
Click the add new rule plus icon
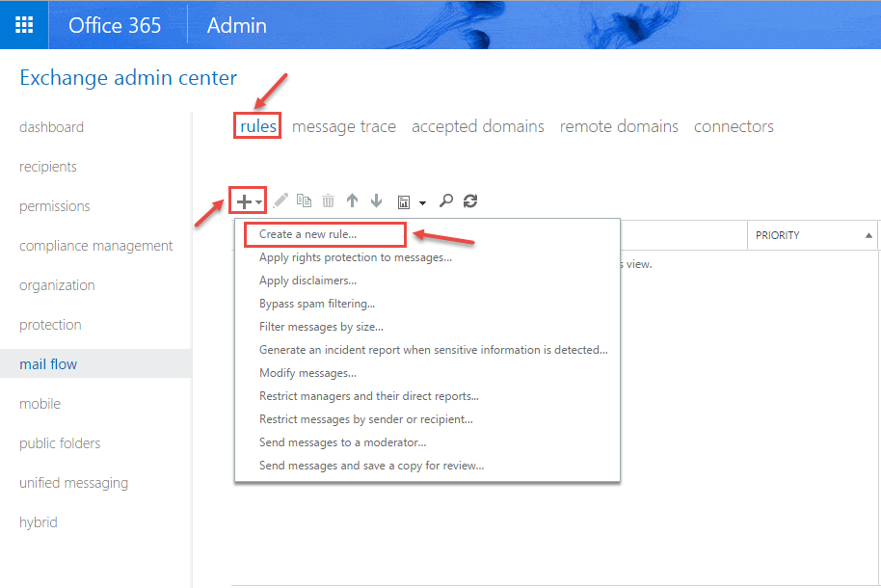point(244,201)
